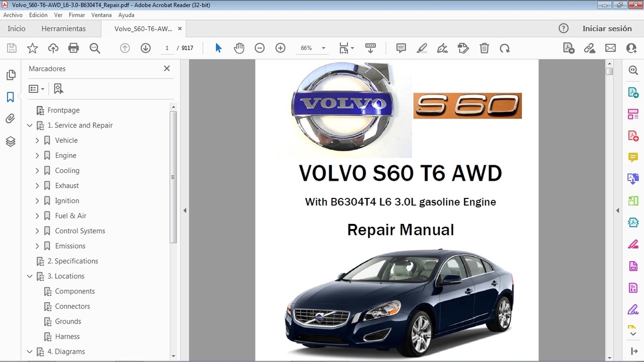644x362 pixels.
Task: Click the page number field
Action: tap(167, 48)
